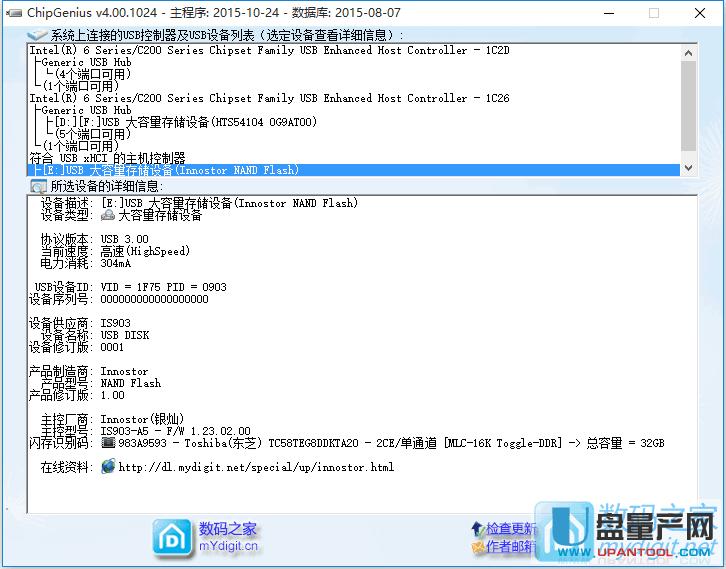Open the innostor.html online resource link
Image resolution: width=726 pixels, height=569 pixels.
[x=256, y=467]
